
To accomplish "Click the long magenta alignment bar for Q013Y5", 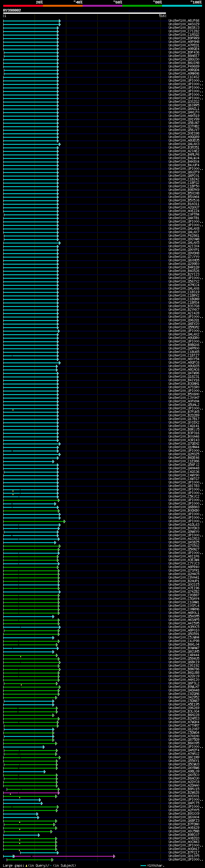I will pyautogui.click(x=64, y=856).
